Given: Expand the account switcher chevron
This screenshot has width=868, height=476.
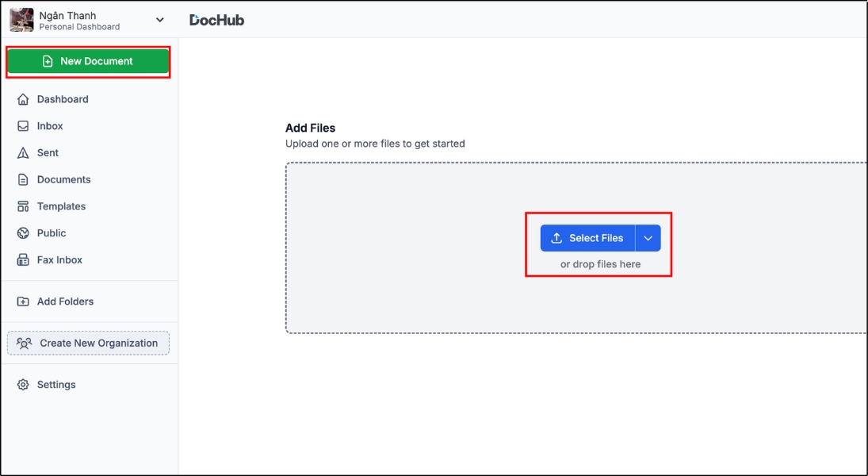Looking at the screenshot, I should [x=160, y=20].
